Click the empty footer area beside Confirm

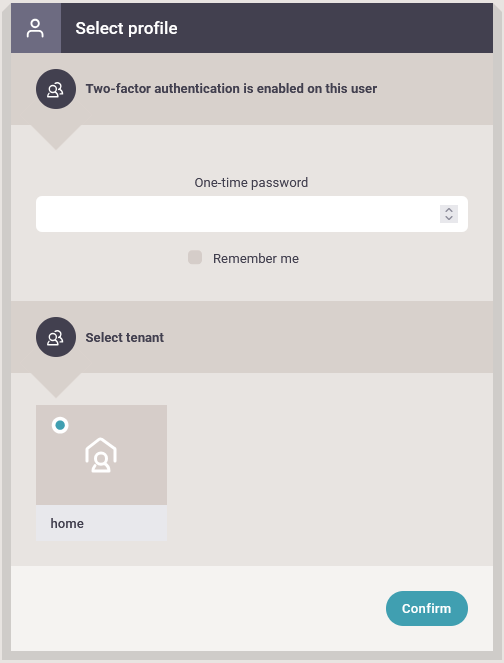pyautogui.click(x=199, y=608)
